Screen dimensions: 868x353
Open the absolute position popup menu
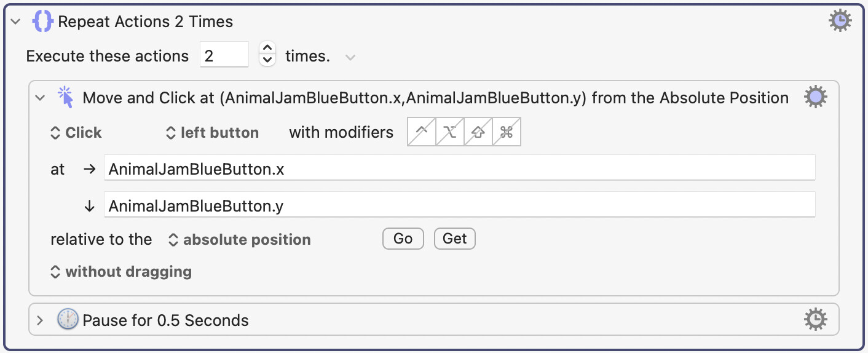coord(240,240)
